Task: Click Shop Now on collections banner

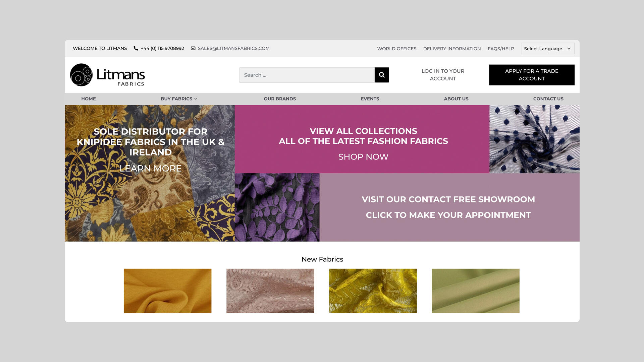Action: [363, 157]
